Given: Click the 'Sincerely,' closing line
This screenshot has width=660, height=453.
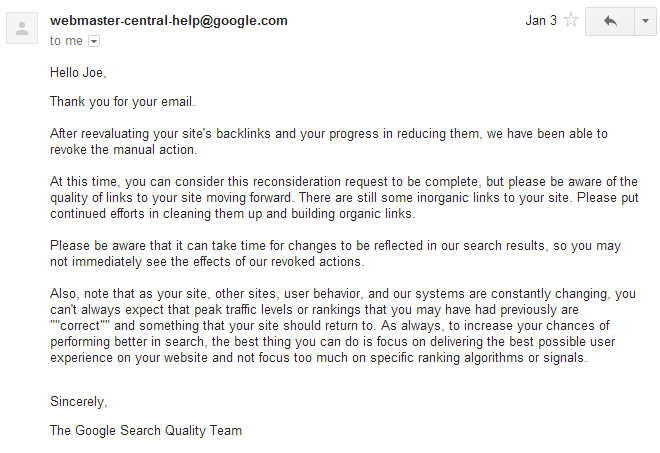Looking at the screenshot, I should pos(79,401).
